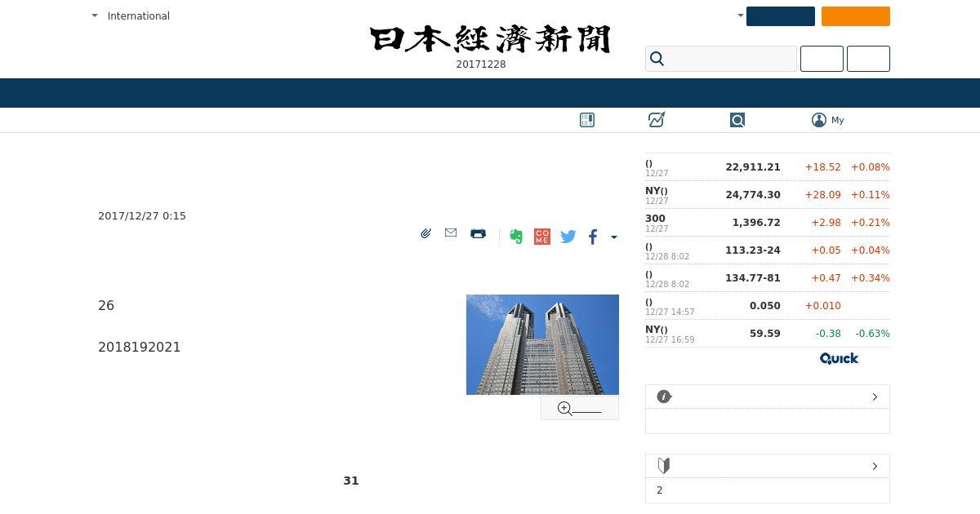980x514 pixels.
Task: Select the NY index value 24,774.30
Action: tap(753, 195)
